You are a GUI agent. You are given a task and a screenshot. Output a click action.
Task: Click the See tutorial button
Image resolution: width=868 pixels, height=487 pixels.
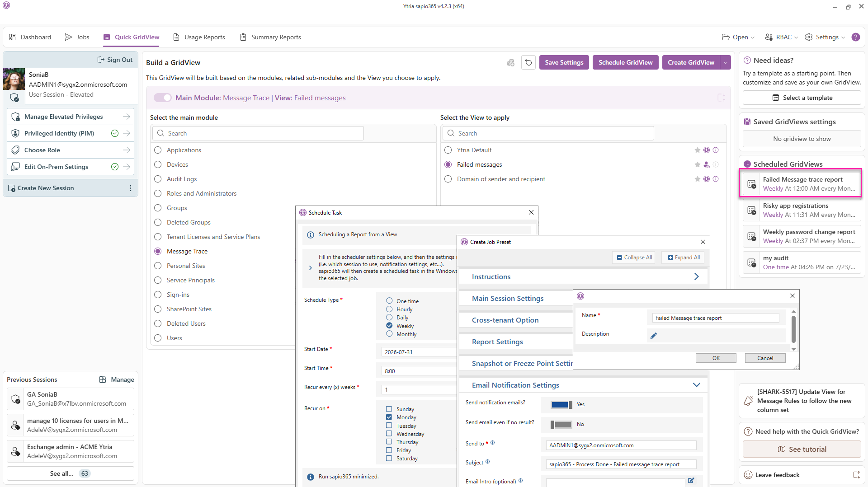click(x=802, y=449)
